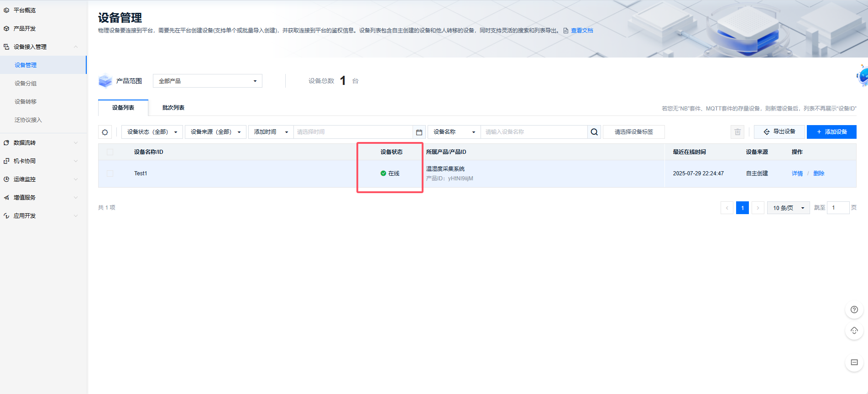This screenshot has width=868, height=394.
Task: Open the 全部产品 product range dropdown
Action: [x=208, y=81]
